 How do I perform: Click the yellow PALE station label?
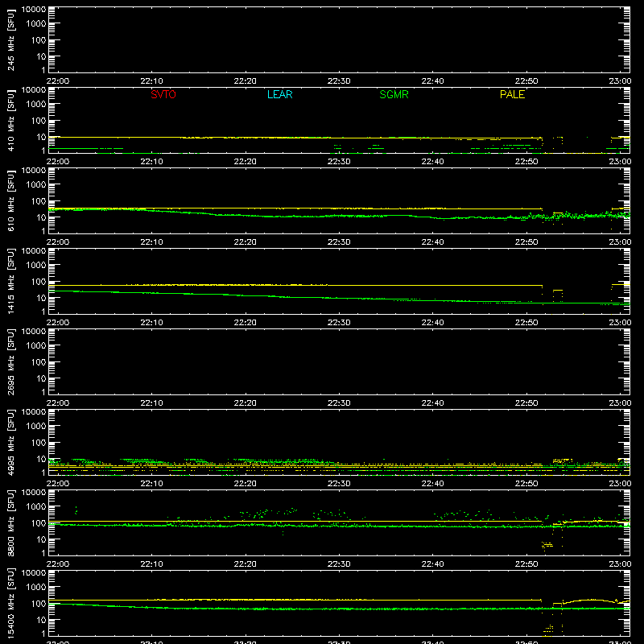click(512, 94)
